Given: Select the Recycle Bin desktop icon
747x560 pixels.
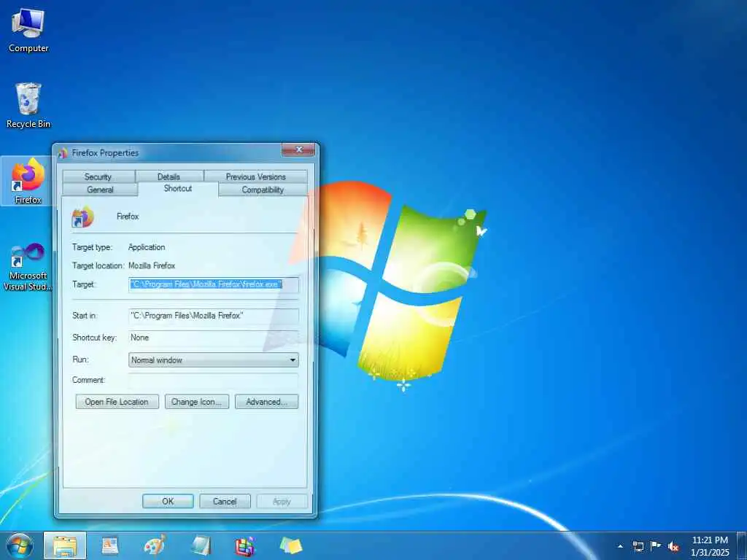Looking at the screenshot, I should point(28,105).
